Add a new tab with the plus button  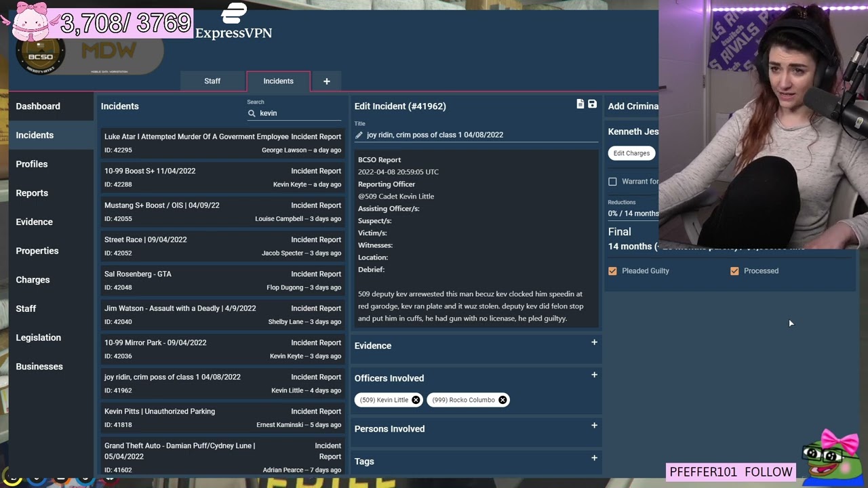pyautogui.click(x=326, y=81)
